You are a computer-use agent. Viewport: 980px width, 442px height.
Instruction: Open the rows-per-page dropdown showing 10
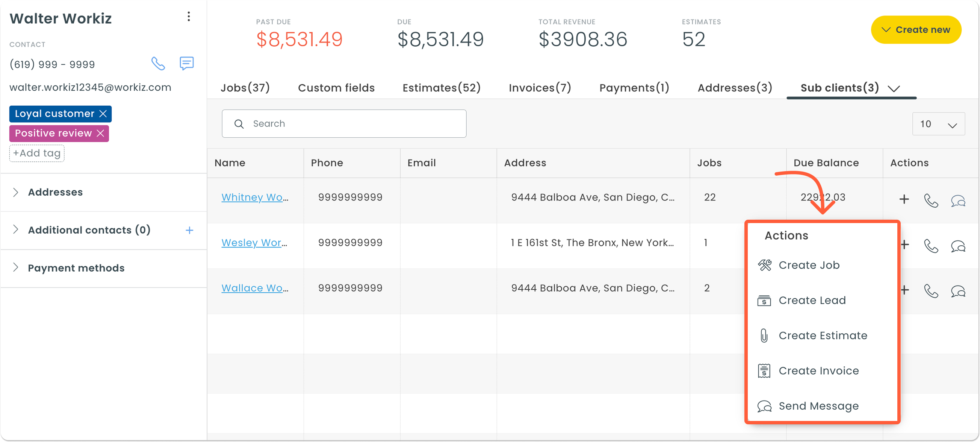[938, 124]
